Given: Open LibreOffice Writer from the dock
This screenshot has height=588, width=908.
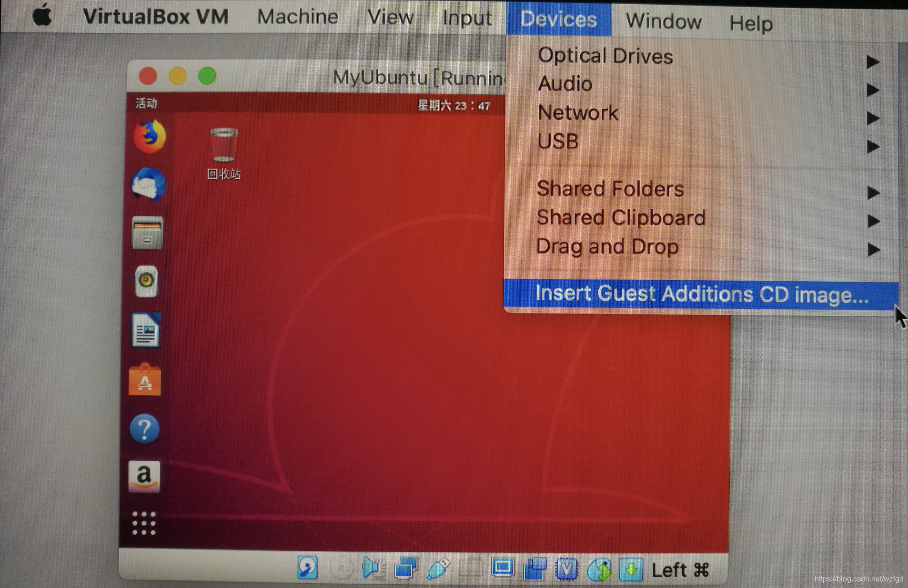Looking at the screenshot, I should point(146,330).
